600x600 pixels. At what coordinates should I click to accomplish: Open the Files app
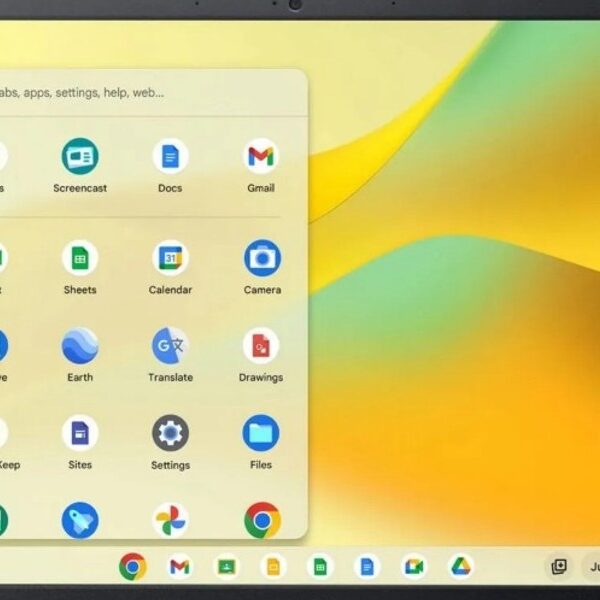pyautogui.click(x=261, y=433)
